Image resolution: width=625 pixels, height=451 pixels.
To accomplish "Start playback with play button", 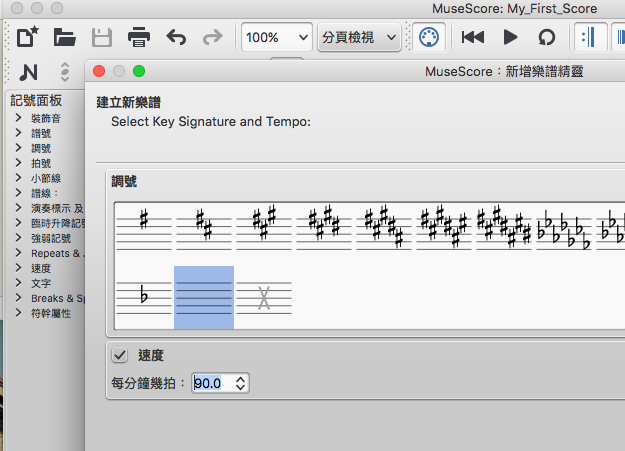I will tap(510, 38).
